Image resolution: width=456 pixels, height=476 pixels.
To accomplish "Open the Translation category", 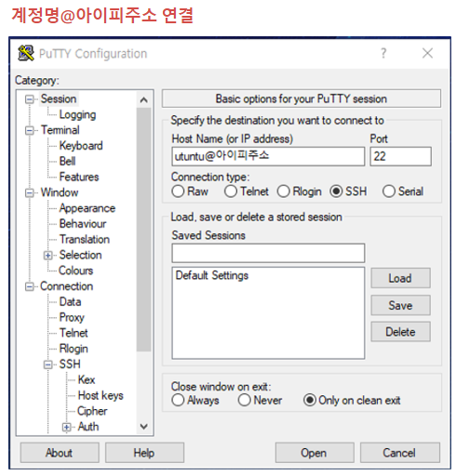I will coord(85,239).
